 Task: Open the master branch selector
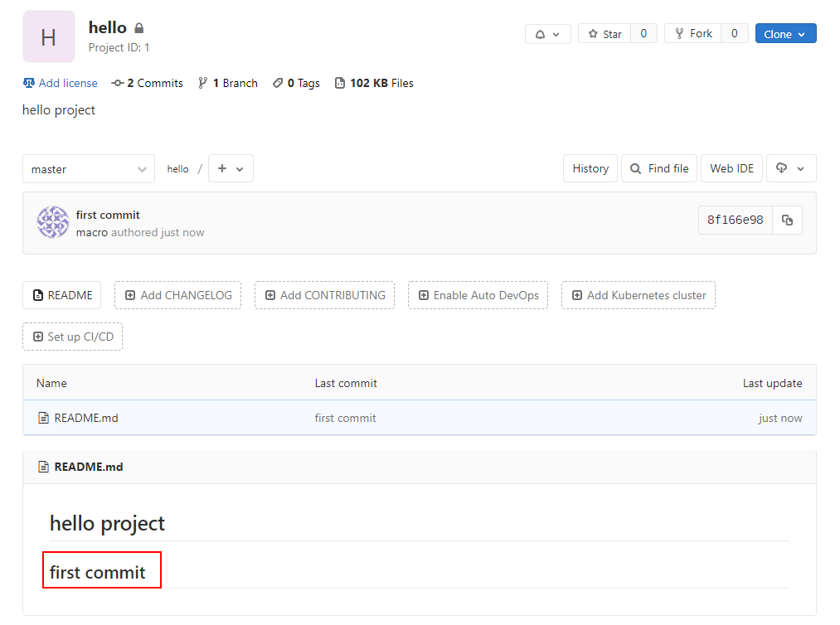coord(89,169)
